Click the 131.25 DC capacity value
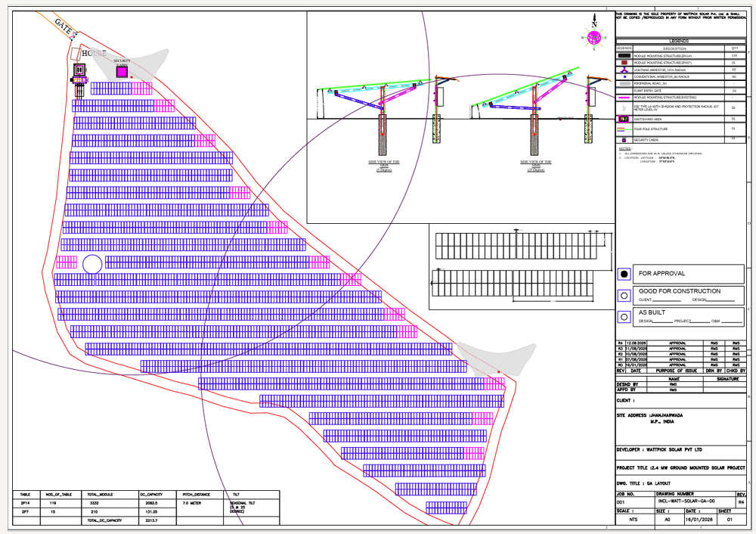 pos(151,512)
